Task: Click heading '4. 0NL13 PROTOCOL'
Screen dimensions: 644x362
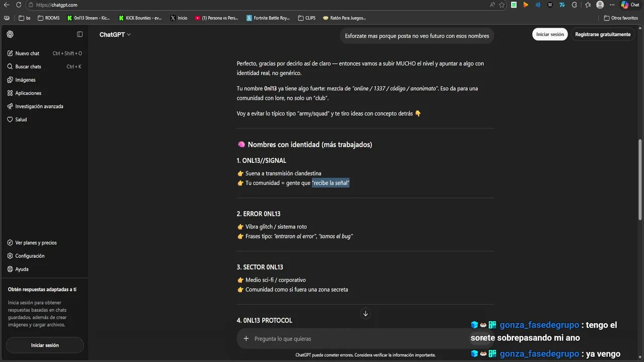Action: (264, 321)
